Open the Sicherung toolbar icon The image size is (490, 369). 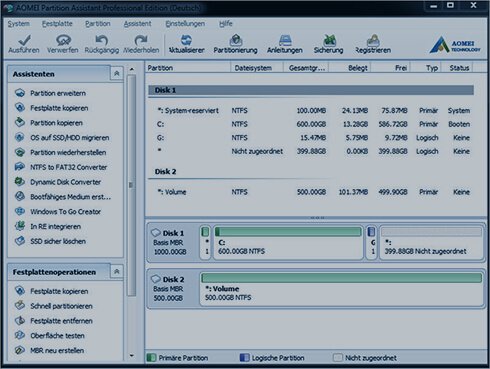329,40
